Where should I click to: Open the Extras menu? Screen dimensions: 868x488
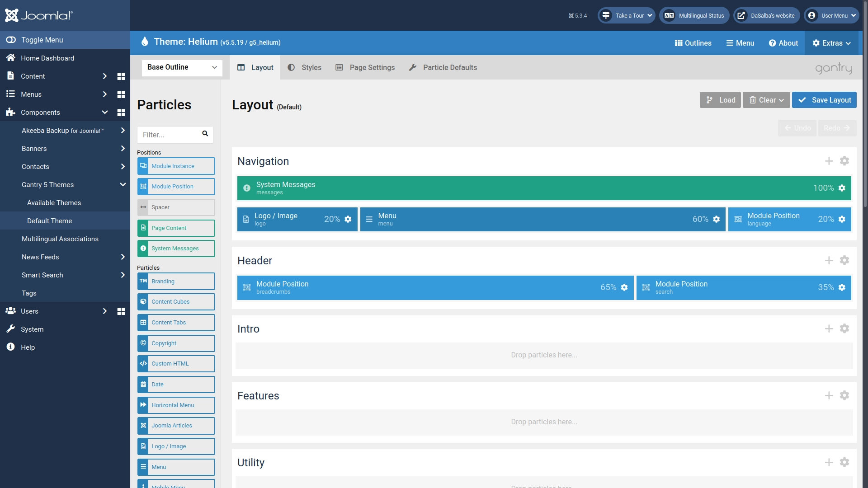[832, 43]
